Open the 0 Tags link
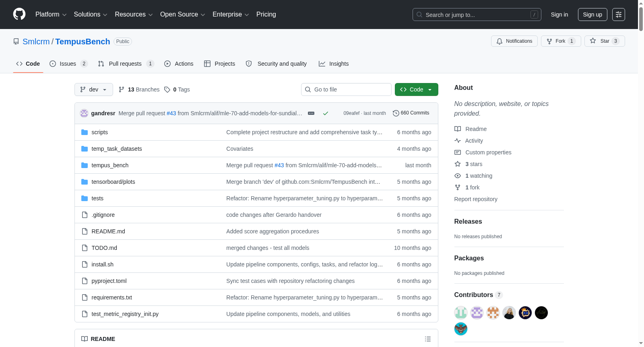The width and height of the screenshot is (644, 347). (x=177, y=89)
